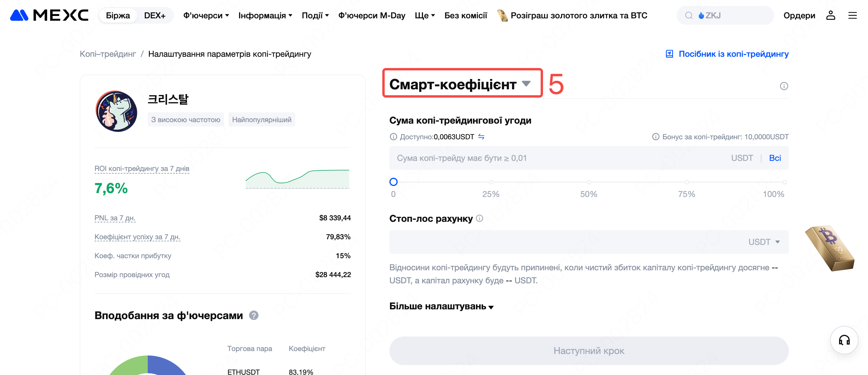This screenshot has width=868, height=375.
Task: Click info icon next to Смарт-коефіцієнт heading
Action: coord(784,86)
